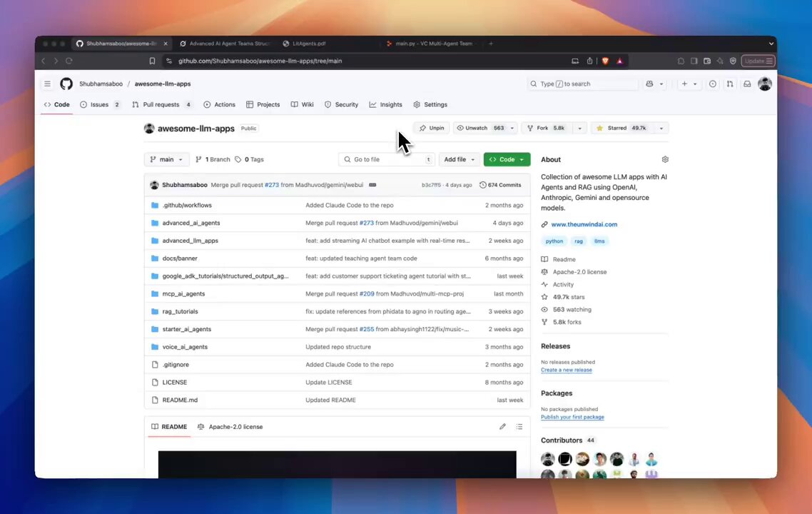Open the 0 Tags link
Screen dimensions: 812x514
[250, 160]
